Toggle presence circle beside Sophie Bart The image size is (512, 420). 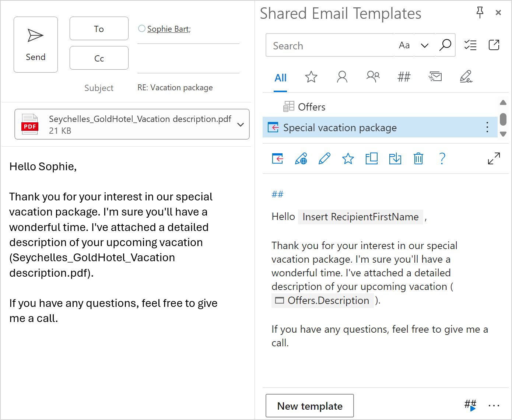pyautogui.click(x=141, y=28)
